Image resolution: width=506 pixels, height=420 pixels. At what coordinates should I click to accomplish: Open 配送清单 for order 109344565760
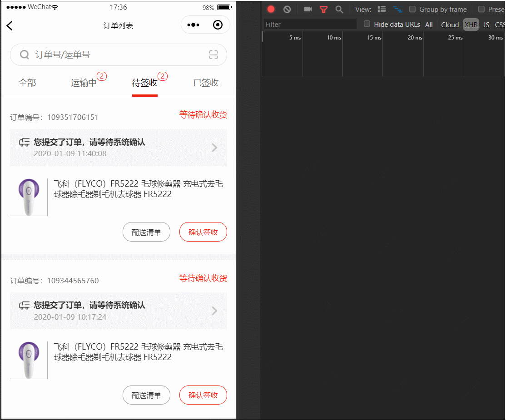pyautogui.click(x=147, y=395)
